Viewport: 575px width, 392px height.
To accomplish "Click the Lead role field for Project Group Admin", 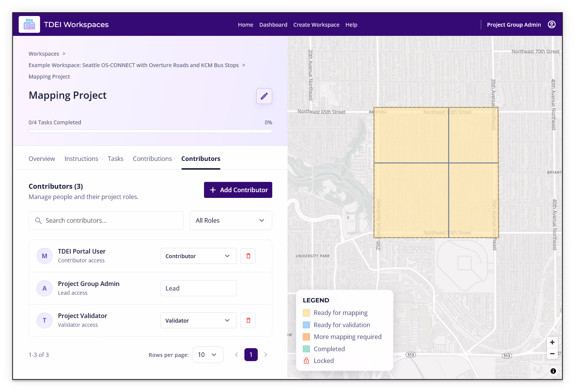I will [x=199, y=288].
